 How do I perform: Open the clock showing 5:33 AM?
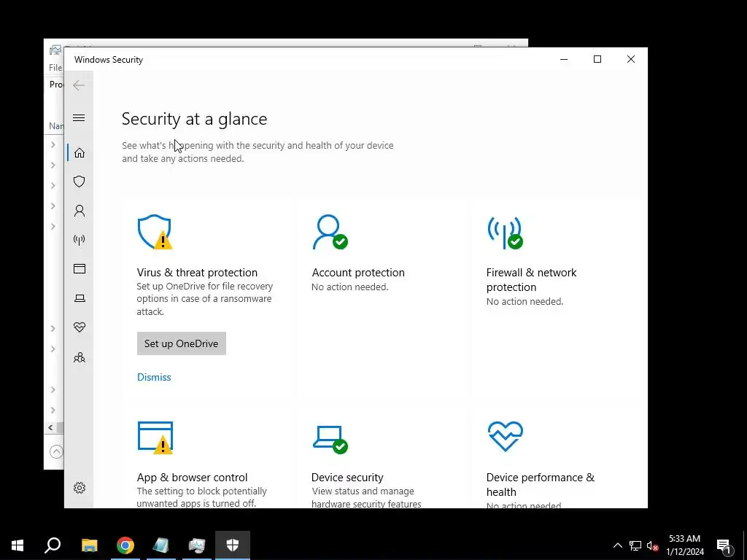pos(684,545)
